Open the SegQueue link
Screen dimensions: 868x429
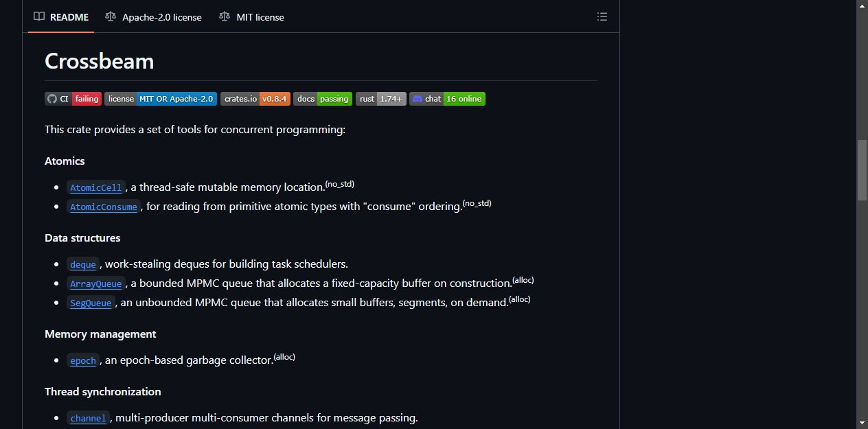pyautogui.click(x=91, y=303)
